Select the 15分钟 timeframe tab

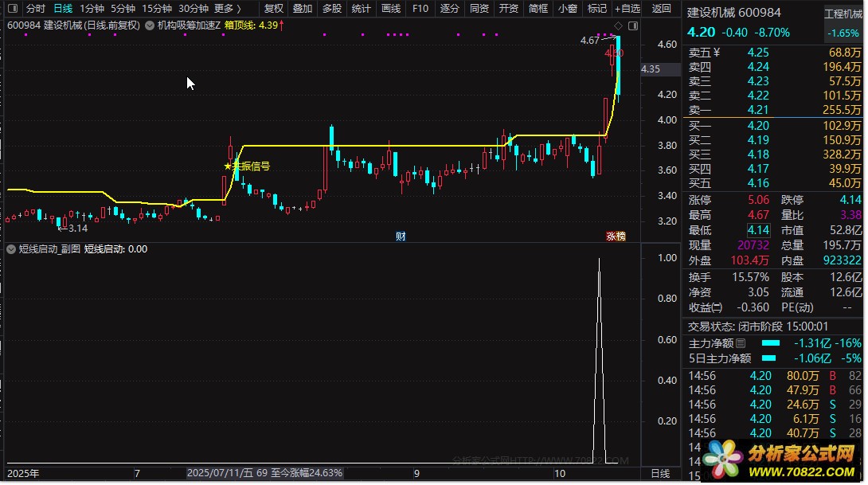click(156, 9)
